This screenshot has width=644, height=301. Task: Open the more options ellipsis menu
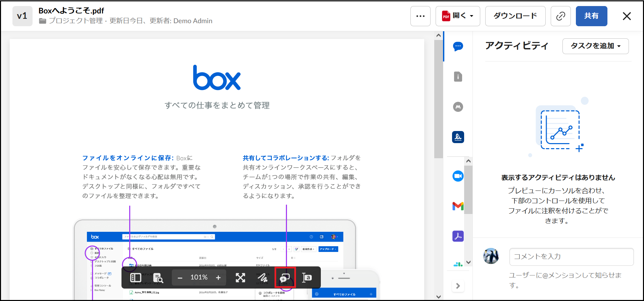420,16
